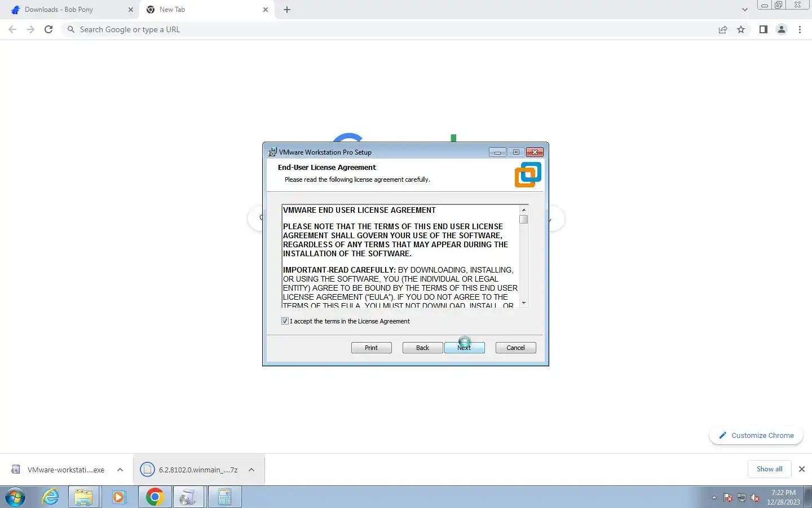This screenshot has height=508, width=812.
Task: Open the taskbar clock 7:22 PM
Action: tap(783, 497)
